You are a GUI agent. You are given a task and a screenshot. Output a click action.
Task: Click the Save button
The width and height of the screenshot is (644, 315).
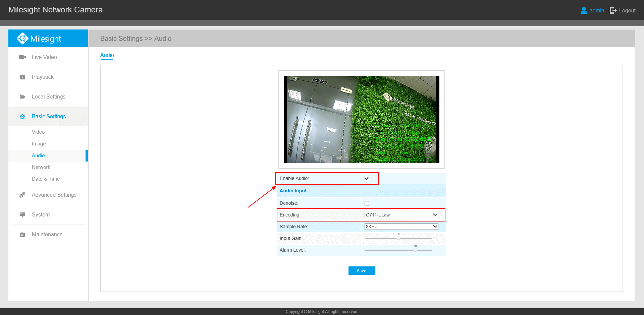click(x=362, y=270)
